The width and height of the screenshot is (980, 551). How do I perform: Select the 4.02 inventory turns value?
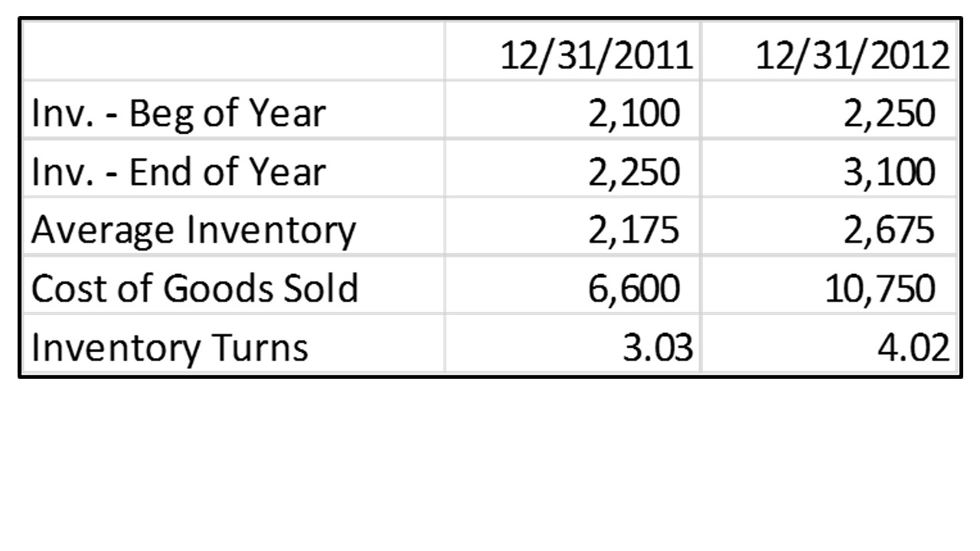tap(829, 343)
